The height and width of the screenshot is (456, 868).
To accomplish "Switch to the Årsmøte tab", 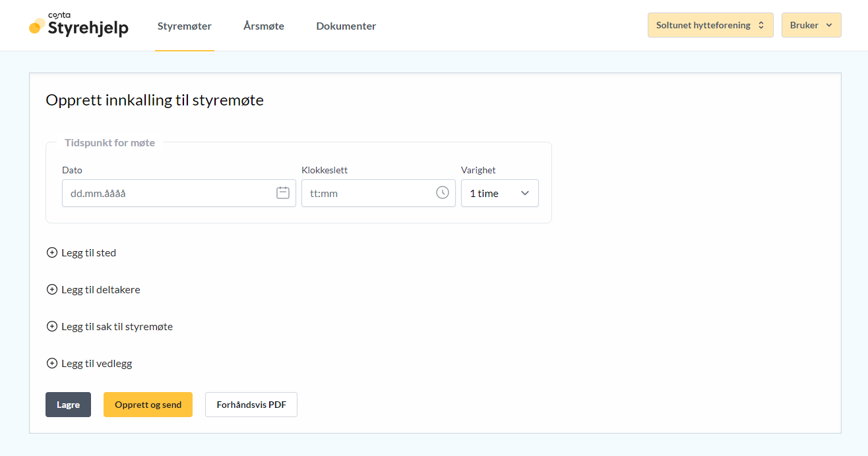I will click(264, 26).
